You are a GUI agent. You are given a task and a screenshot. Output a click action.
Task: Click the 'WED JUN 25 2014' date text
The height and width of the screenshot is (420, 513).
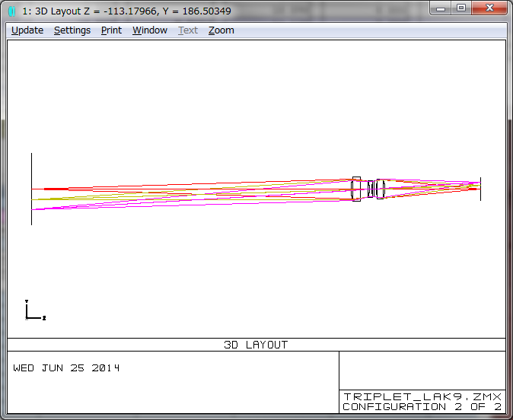(66, 368)
